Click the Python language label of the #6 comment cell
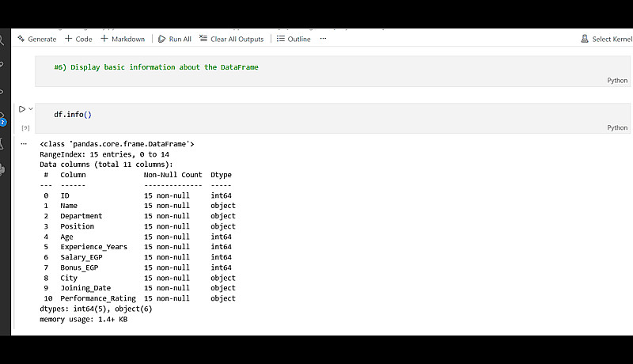The height and width of the screenshot is (364, 633). [617, 80]
